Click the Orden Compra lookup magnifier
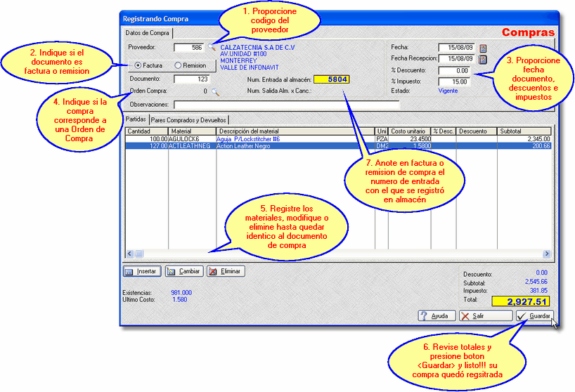The height and width of the screenshot is (392, 575). [216, 91]
